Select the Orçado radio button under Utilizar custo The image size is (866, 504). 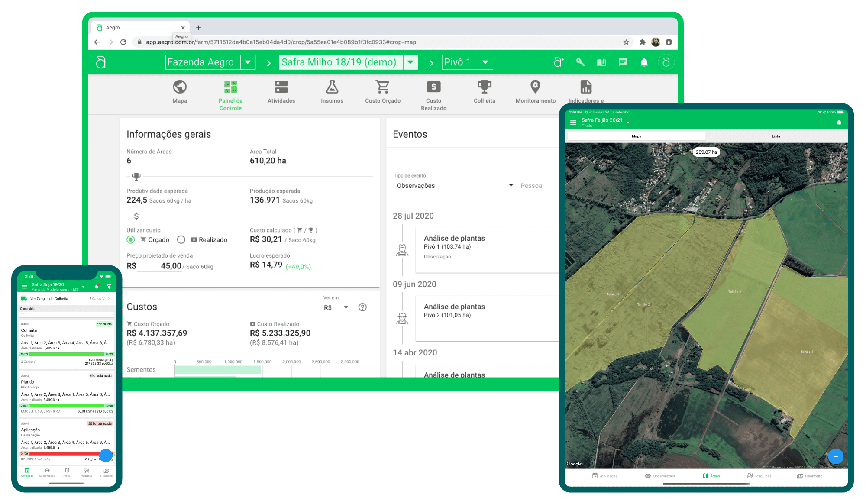click(131, 239)
